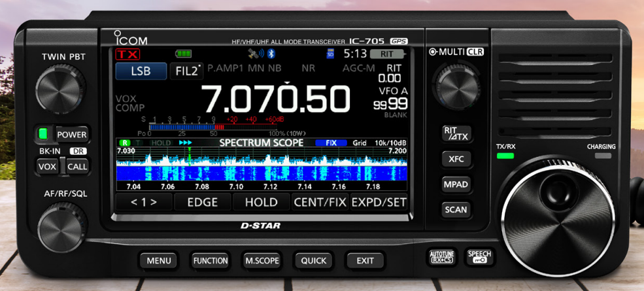
Task: Open the MENU screen
Action: [159, 260]
